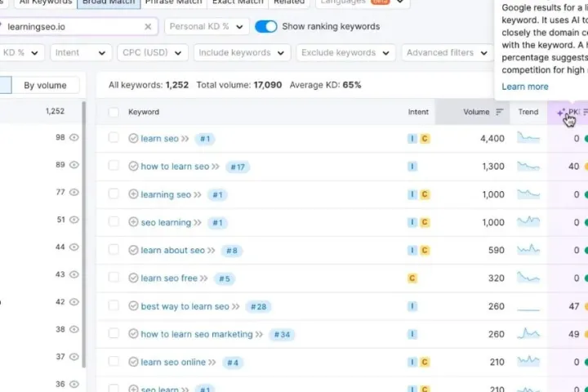588x392 pixels.
Task: Click the eye icon next to group count 89
Action: [74, 165]
